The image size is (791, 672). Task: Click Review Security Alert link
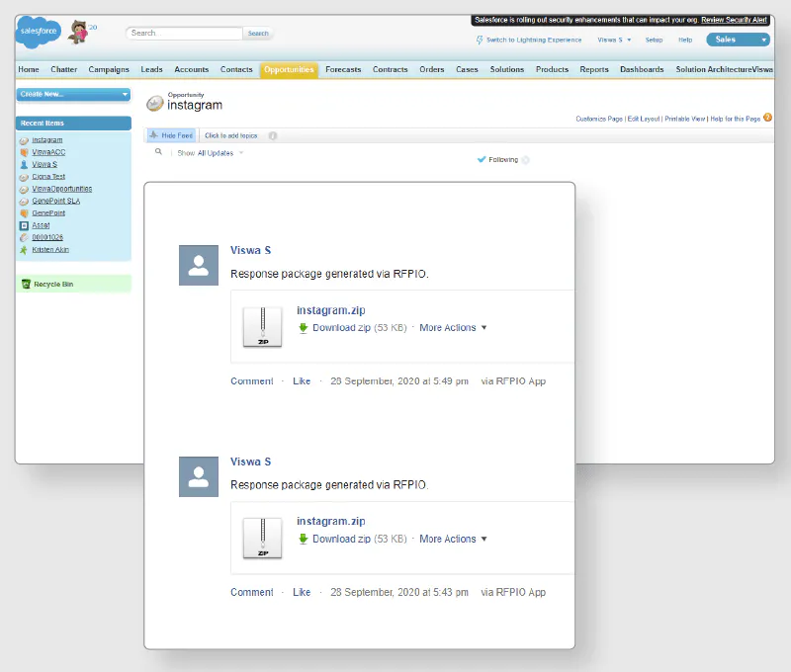click(734, 20)
